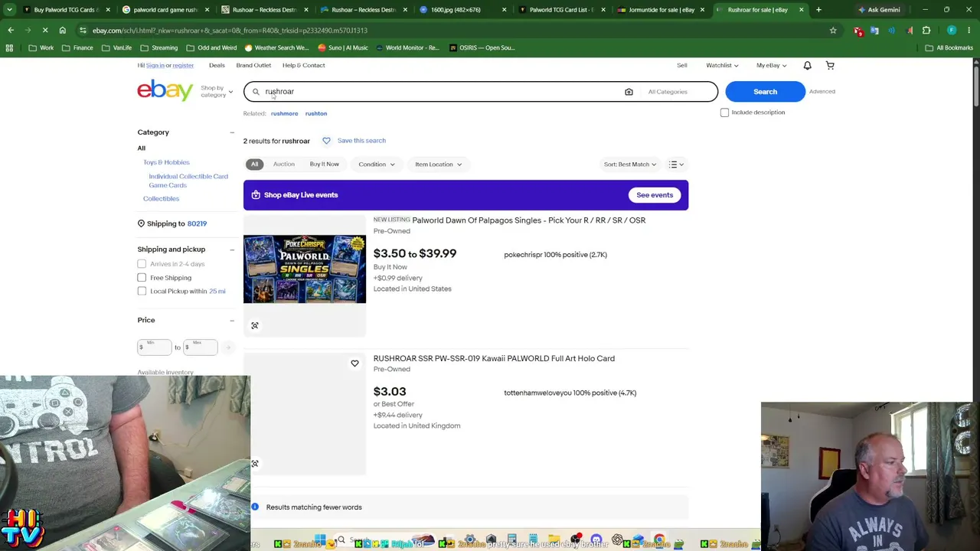The height and width of the screenshot is (551, 980).
Task: Submit the price range arrow button
Action: 227,347
